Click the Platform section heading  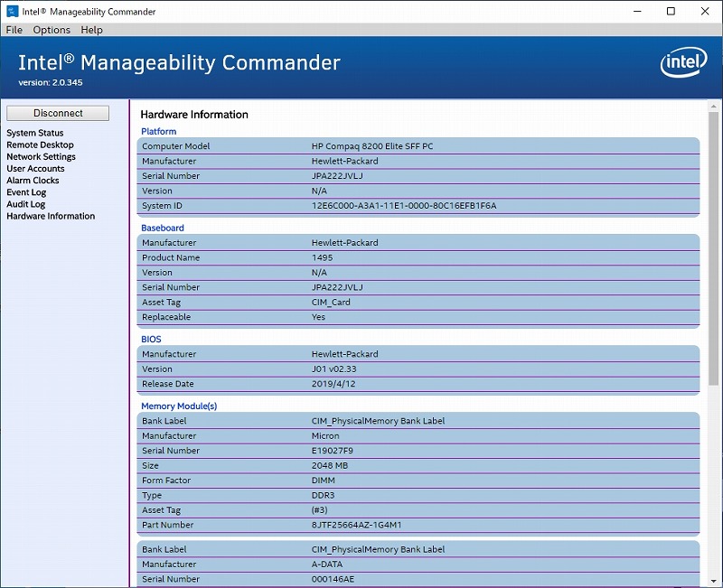click(159, 131)
